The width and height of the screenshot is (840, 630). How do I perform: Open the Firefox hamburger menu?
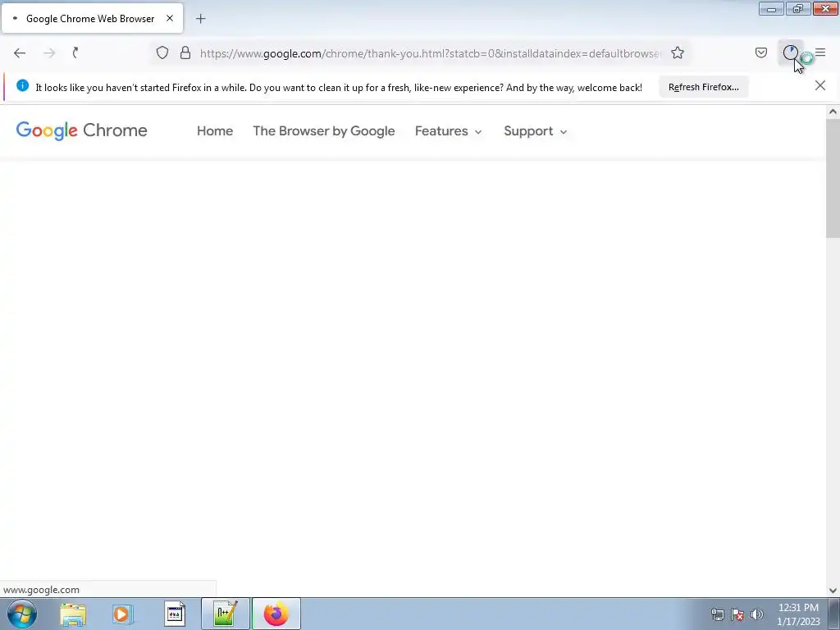(820, 52)
